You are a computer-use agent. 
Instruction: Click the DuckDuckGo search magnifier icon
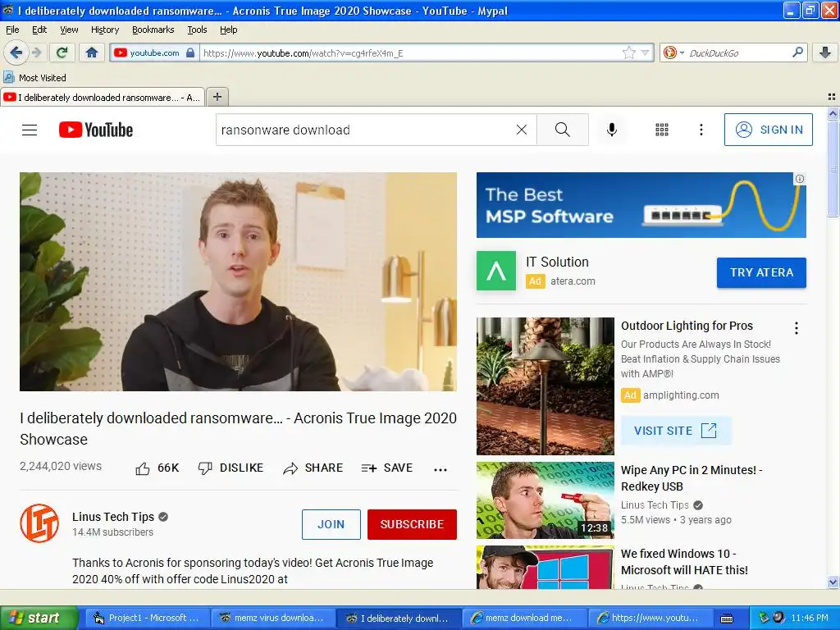pyautogui.click(x=797, y=52)
